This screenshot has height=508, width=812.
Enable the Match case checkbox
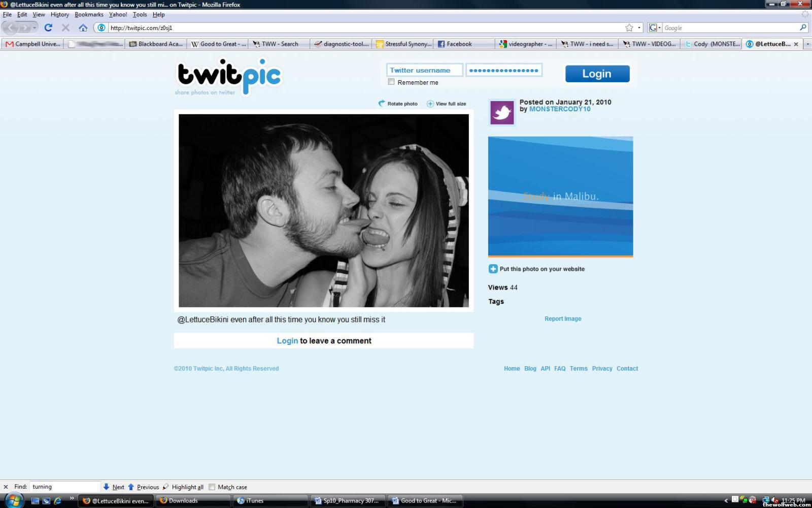point(212,487)
